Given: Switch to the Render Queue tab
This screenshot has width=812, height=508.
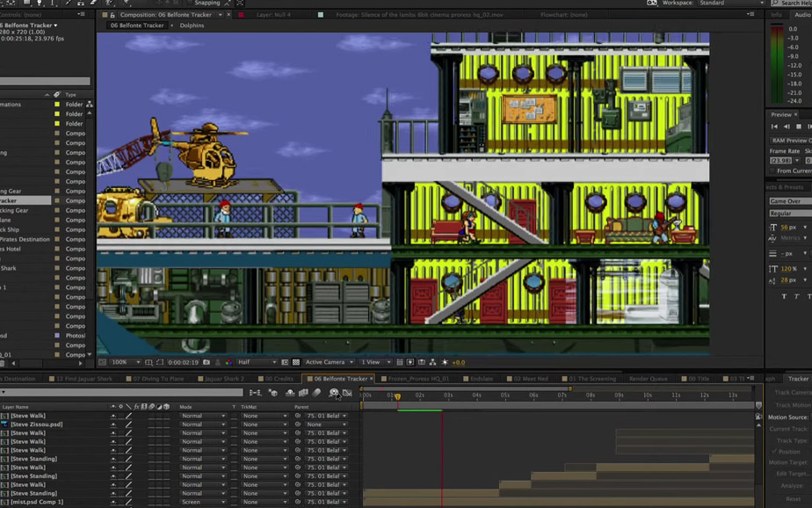Looking at the screenshot, I should coord(648,379).
